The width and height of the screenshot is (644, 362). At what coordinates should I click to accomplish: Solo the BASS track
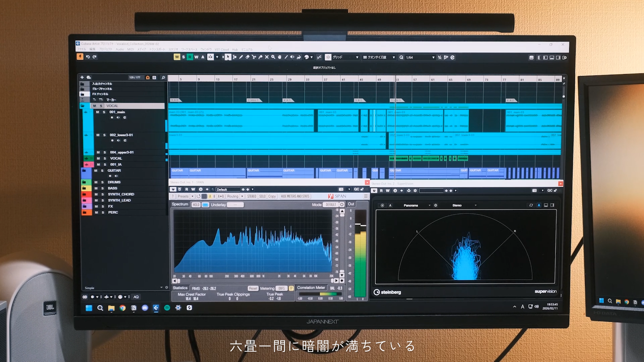(102, 188)
